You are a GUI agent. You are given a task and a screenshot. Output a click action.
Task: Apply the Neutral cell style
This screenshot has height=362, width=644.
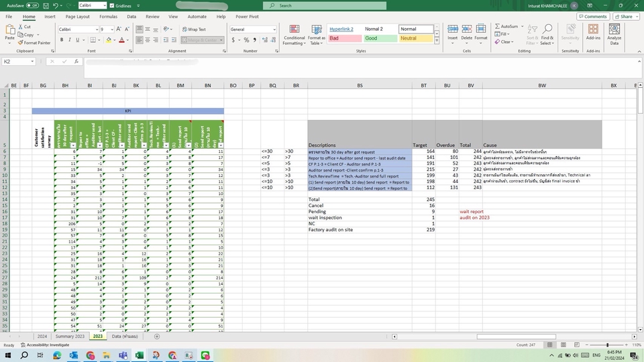tap(416, 38)
